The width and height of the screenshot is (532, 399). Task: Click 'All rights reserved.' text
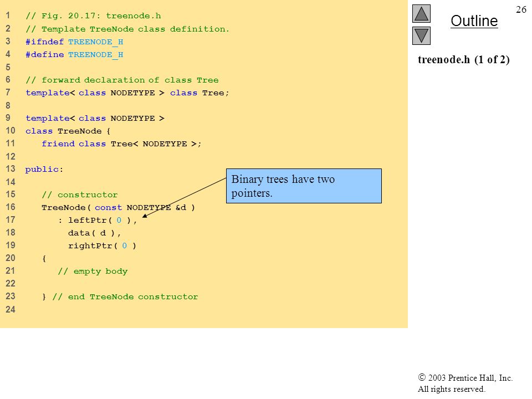[x=451, y=389]
